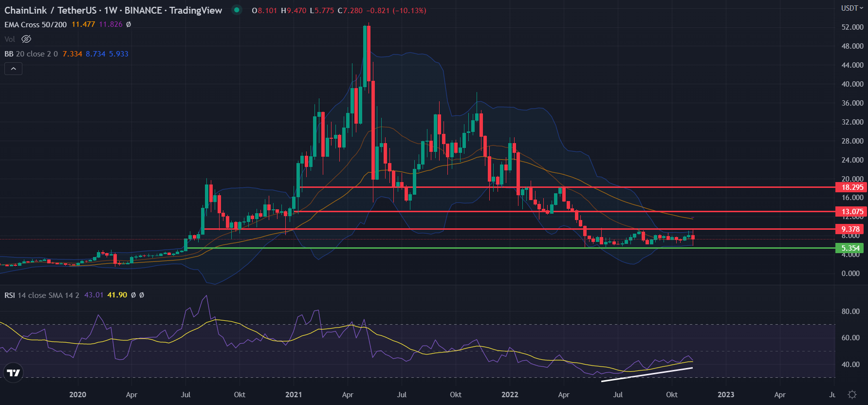
Task: Click the closing price C7.280 value
Action: pyautogui.click(x=350, y=10)
